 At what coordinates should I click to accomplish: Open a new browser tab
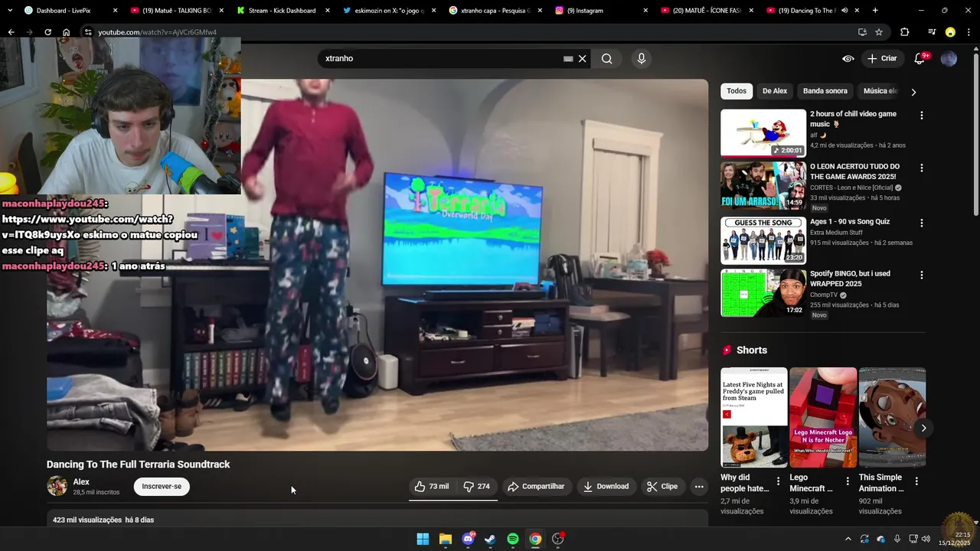point(875,11)
